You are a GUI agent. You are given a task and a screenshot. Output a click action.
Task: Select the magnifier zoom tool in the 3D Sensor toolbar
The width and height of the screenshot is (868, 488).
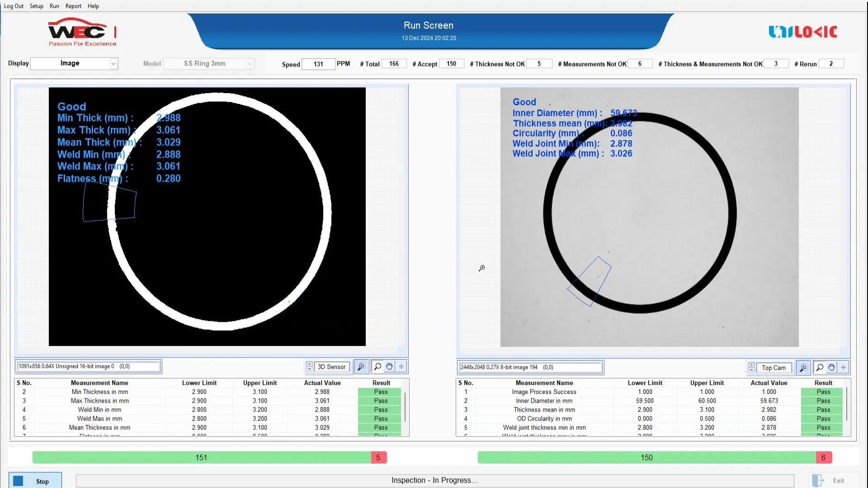(x=377, y=366)
